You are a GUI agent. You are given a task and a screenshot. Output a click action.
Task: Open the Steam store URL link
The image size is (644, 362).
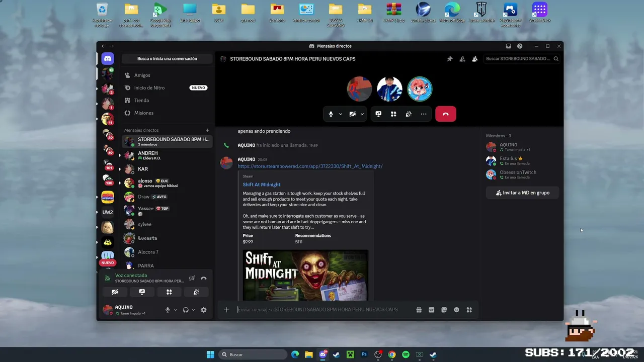(x=310, y=166)
